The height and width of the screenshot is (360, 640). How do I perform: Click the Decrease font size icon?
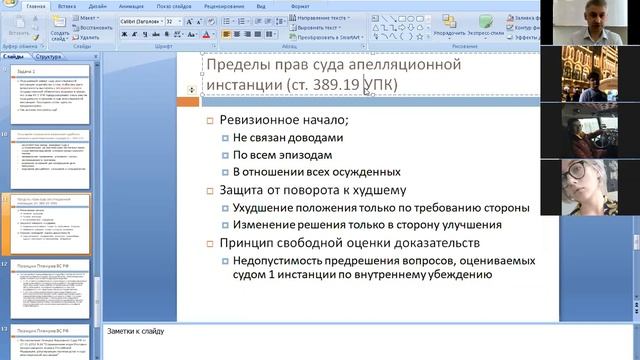(199, 22)
